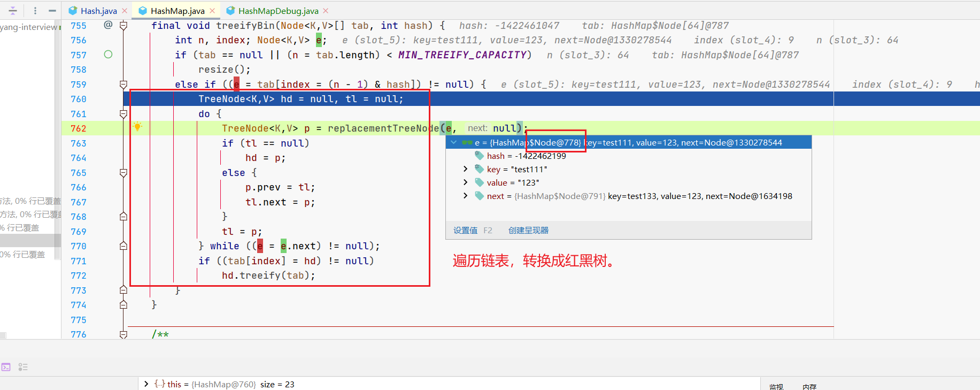The width and height of the screenshot is (980, 390).
Task: Close the HashMap.java editor tab
Action: pos(212,11)
